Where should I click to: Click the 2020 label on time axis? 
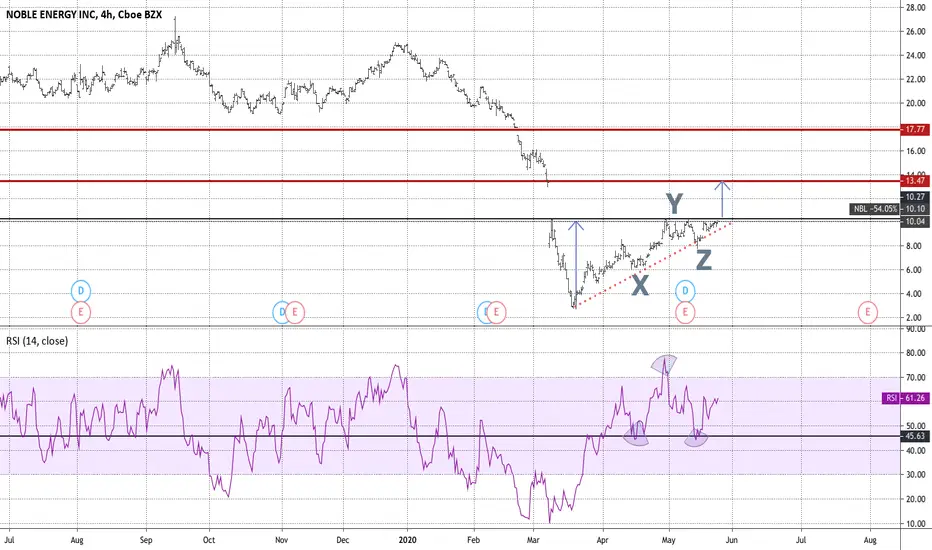(x=407, y=540)
